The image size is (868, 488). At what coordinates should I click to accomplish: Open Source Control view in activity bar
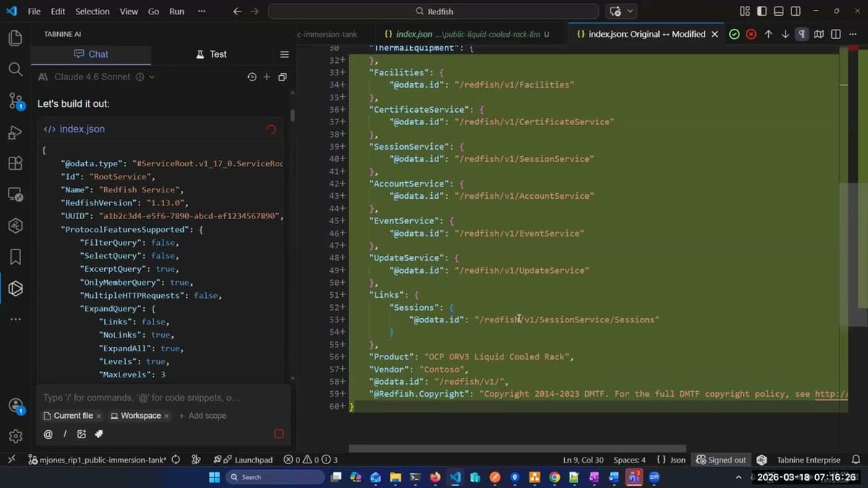[x=15, y=100]
